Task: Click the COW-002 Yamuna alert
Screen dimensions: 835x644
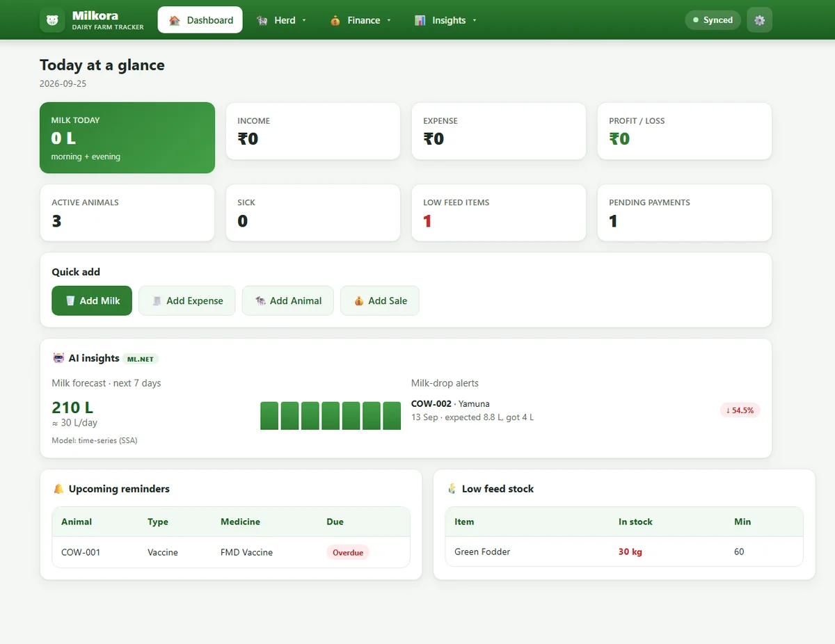Action: [450, 403]
